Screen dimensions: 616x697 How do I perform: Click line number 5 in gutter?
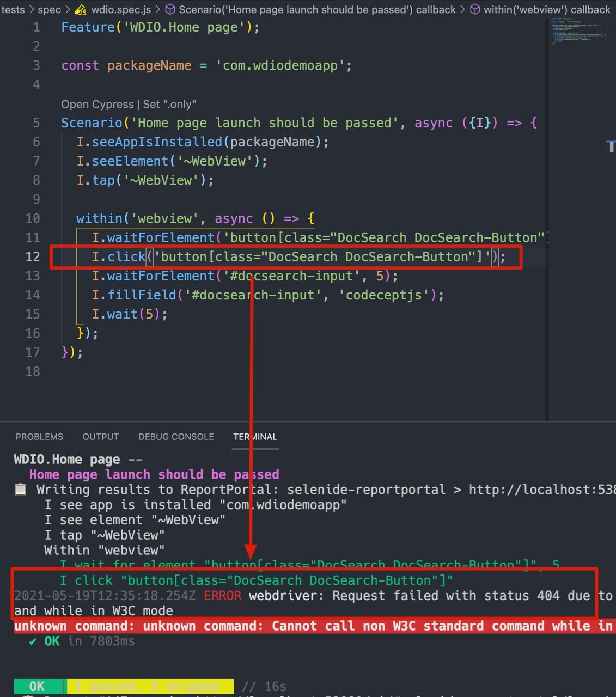pos(36,123)
